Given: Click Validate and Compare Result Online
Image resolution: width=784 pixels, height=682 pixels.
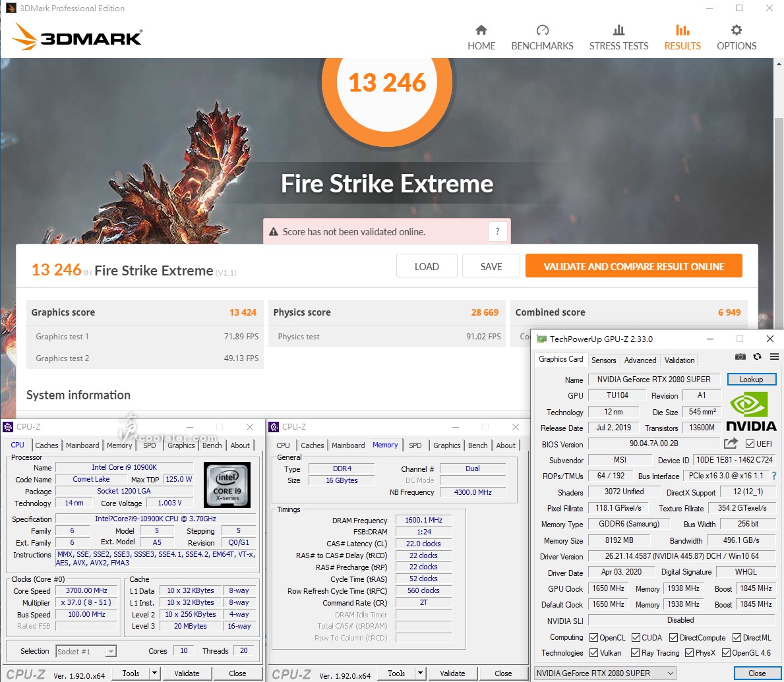Looking at the screenshot, I should pos(634,266).
